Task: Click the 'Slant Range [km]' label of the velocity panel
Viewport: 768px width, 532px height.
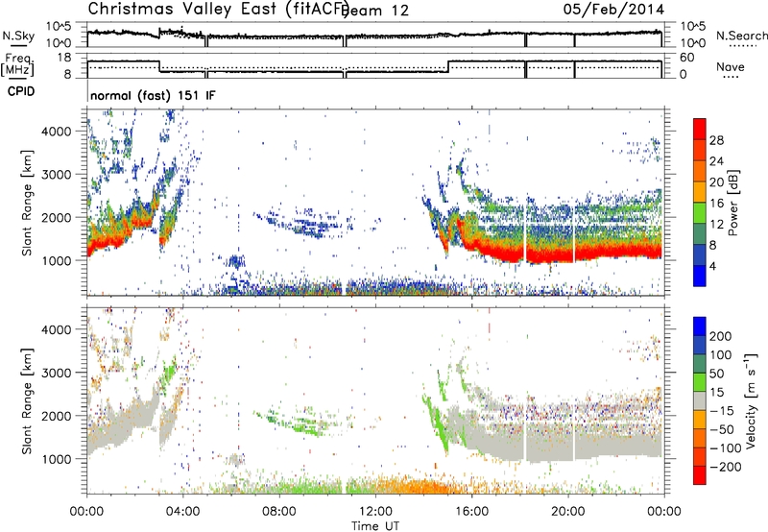Action: 27,401
